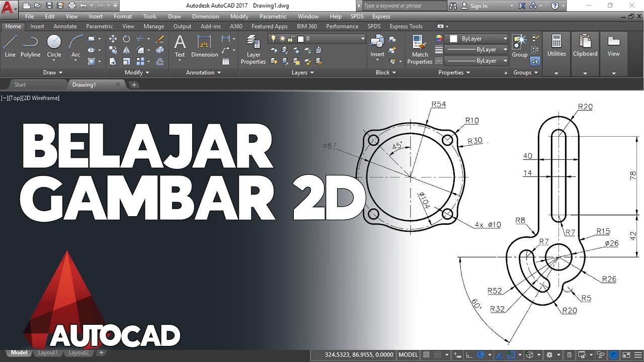
Task: Click the Save icon in quick access toolbar
Action: click(49, 6)
